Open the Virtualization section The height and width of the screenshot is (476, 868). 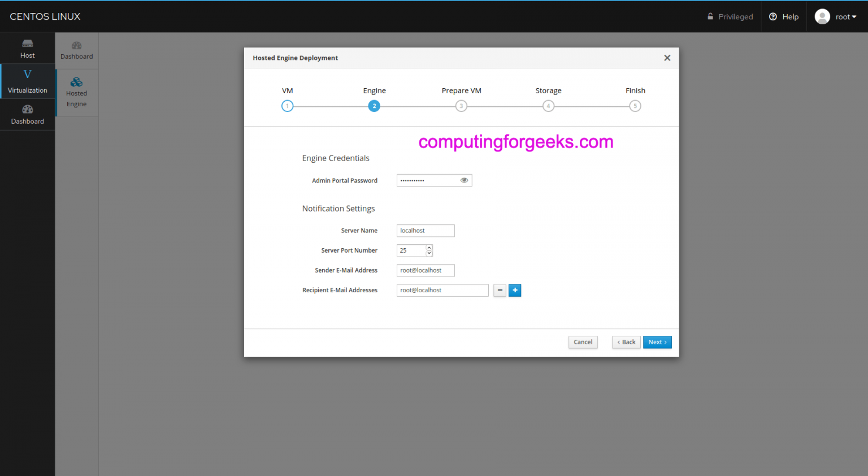pos(27,81)
